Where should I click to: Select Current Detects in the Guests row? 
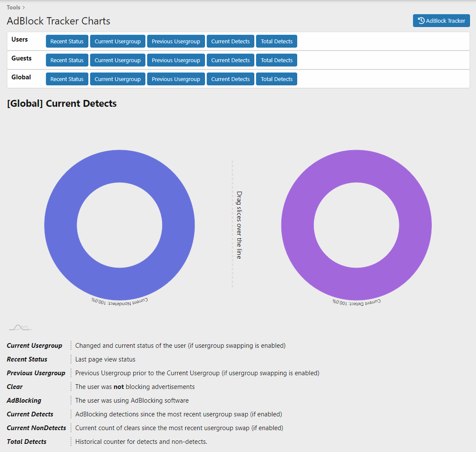[x=230, y=60]
